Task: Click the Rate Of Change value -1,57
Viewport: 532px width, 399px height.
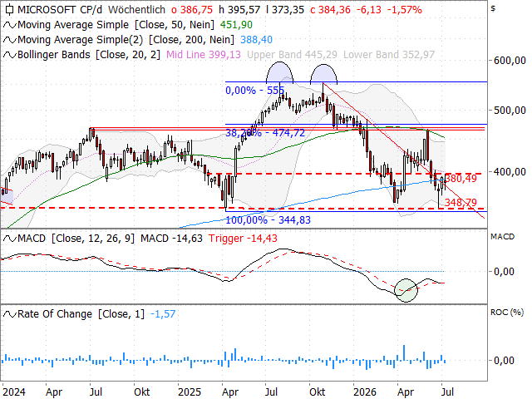Action: 163,314
